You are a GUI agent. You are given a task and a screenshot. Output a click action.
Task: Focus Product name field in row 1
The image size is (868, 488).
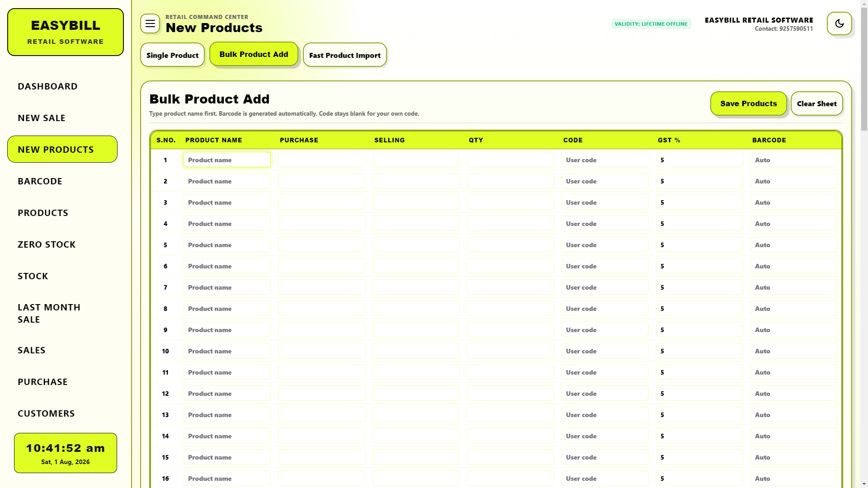pos(227,160)
